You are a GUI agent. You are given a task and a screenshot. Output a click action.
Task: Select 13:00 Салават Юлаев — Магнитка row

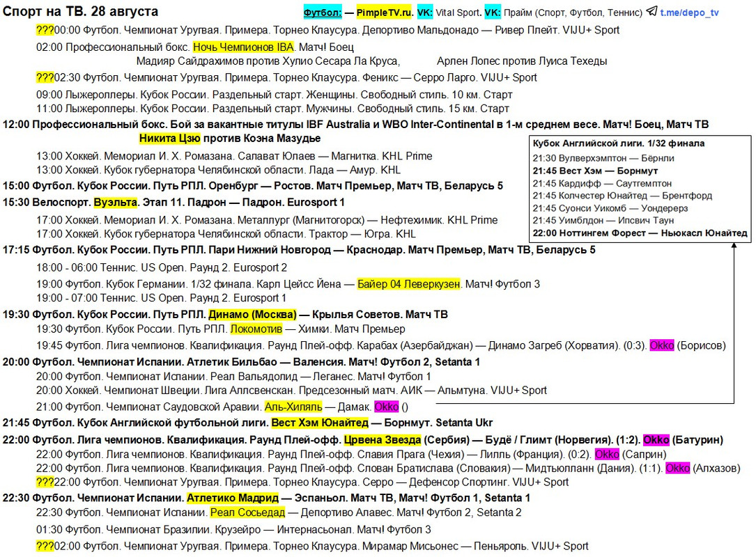point(234,156)
